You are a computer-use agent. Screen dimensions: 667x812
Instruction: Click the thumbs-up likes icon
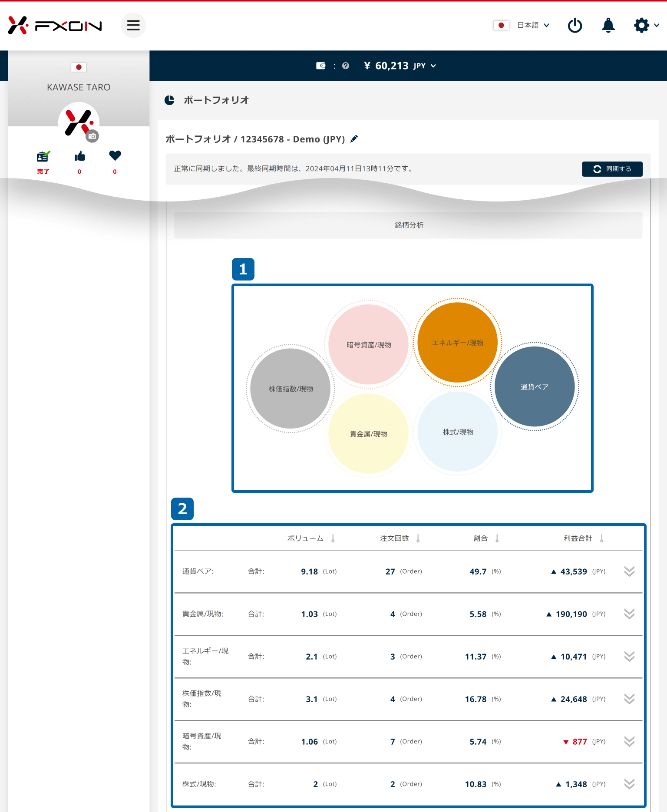click(x=79, y=156)
